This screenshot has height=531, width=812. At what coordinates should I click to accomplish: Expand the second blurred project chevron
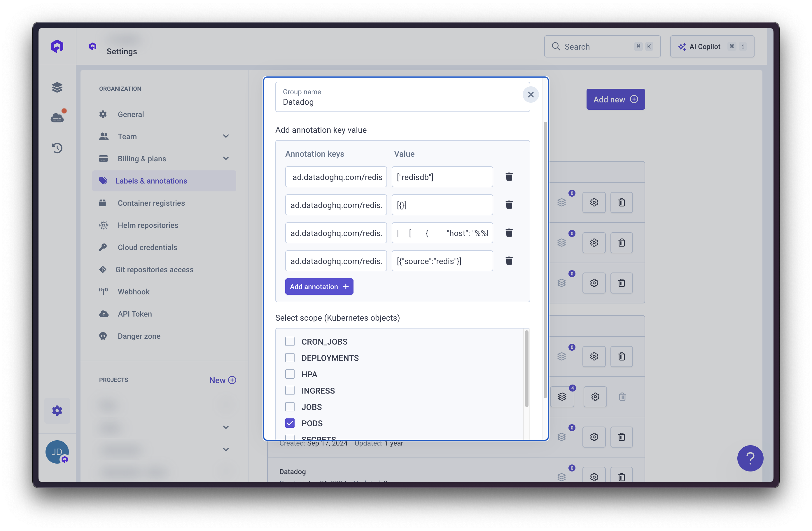point(225,449)
